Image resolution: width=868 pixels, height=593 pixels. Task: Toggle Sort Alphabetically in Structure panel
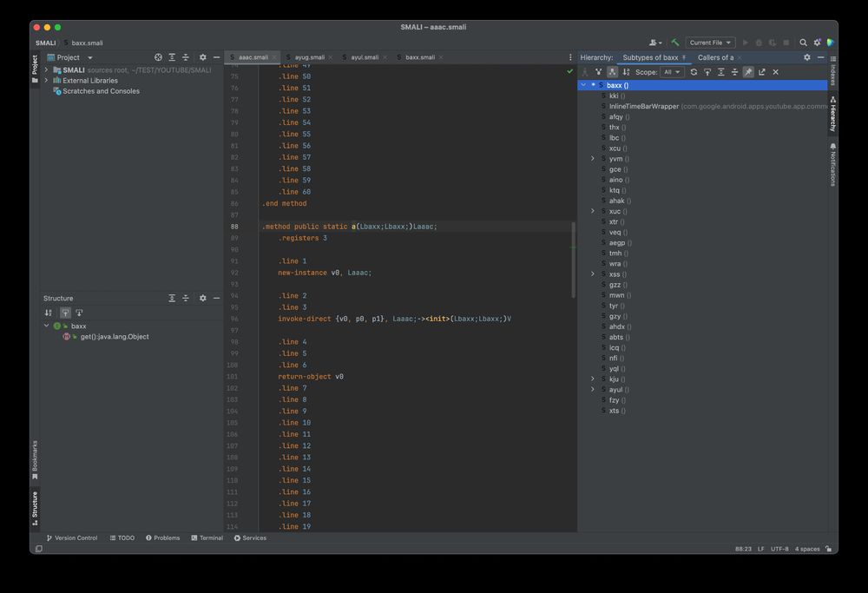pyautogui.click(x=49, y=313)
